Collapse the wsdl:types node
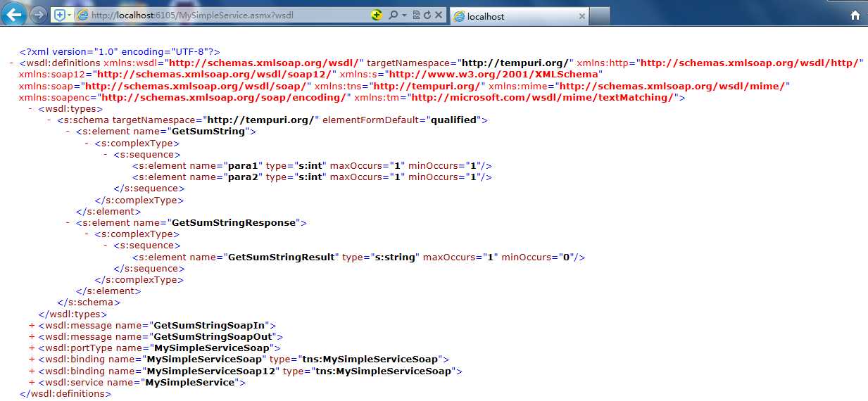Screen dimensions: 868x401 [x=30, y=109]
